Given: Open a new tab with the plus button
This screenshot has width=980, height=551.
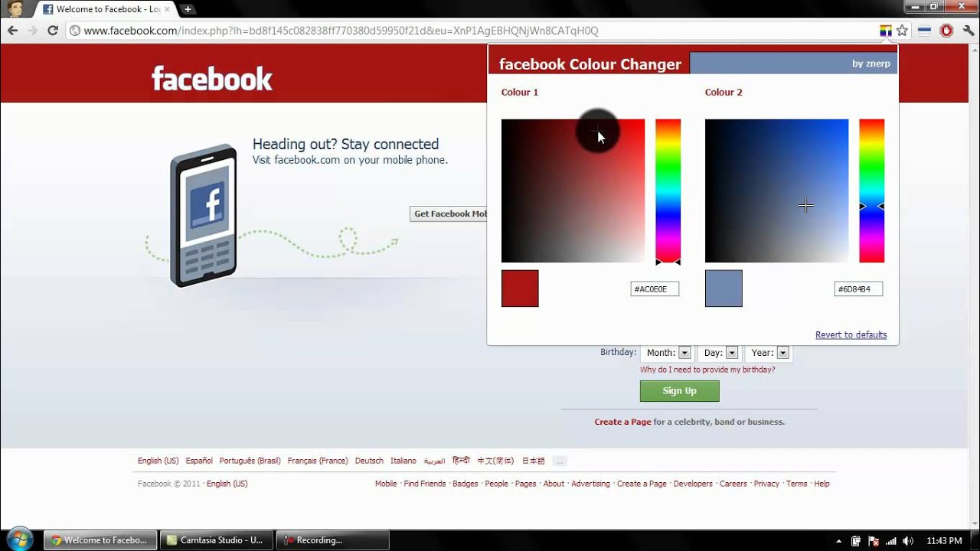Looking at the screenshot, I should [x=188, y=9].
